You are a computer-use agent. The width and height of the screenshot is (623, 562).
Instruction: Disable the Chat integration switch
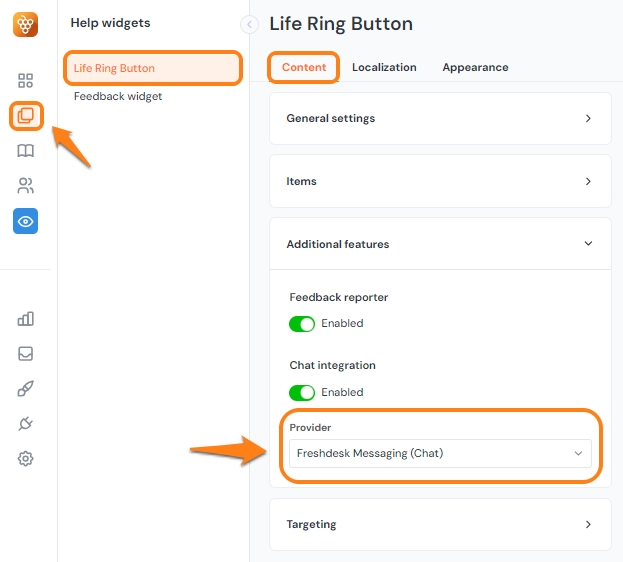302,393
